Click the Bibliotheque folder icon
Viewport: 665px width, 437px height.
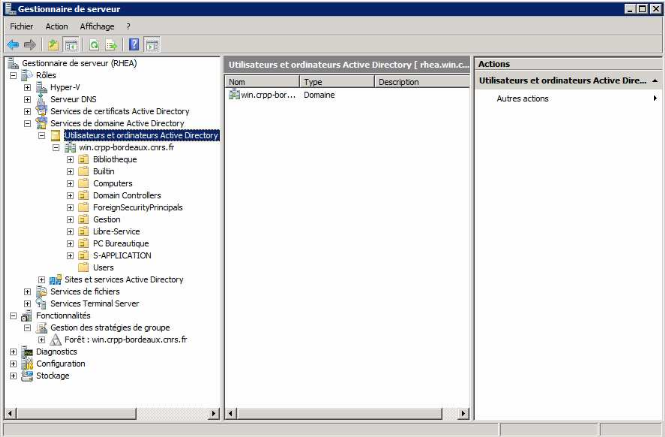[x=84, y=160]
